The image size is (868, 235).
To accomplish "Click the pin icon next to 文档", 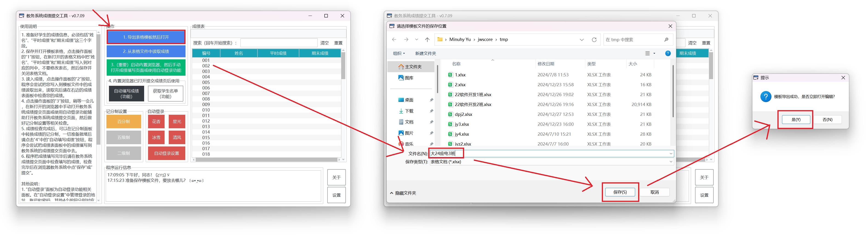I will [x=431, y=122].
